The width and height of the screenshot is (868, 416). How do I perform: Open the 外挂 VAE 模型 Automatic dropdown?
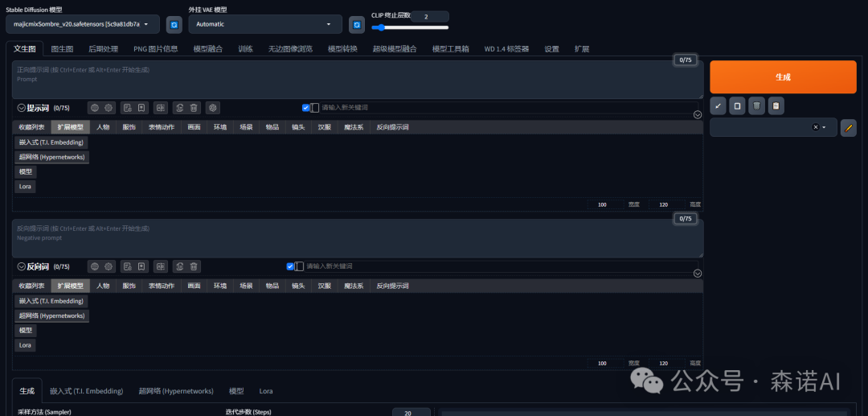(265, 24)
